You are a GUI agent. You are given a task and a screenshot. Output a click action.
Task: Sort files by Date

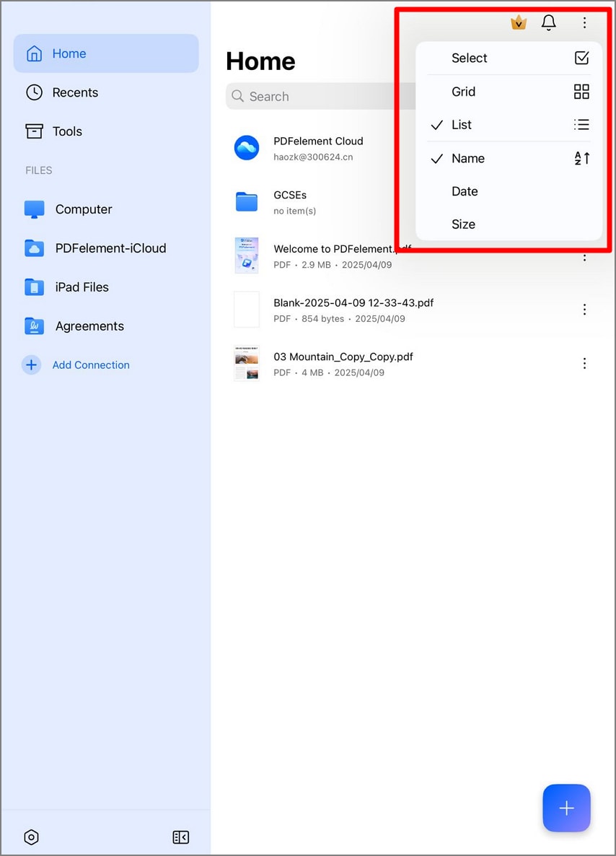click(x=509, y=191)
